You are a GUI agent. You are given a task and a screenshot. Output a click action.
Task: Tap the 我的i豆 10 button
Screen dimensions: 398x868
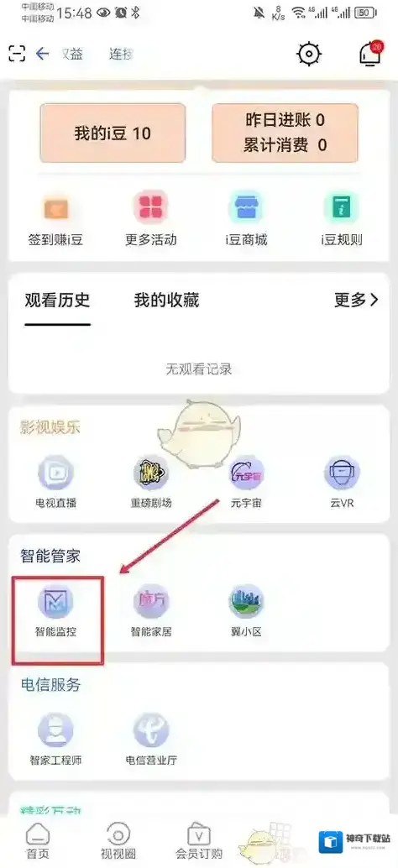tap(113, 133)
